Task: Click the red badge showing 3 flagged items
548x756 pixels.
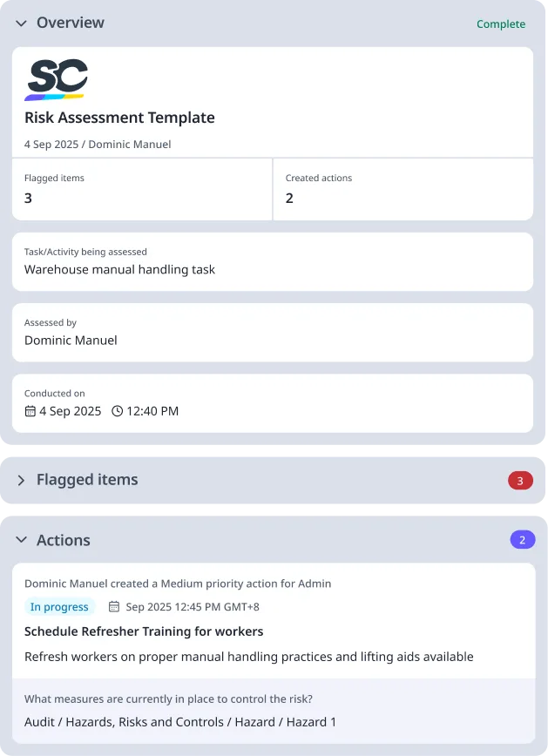Action: tap(521, 480)
